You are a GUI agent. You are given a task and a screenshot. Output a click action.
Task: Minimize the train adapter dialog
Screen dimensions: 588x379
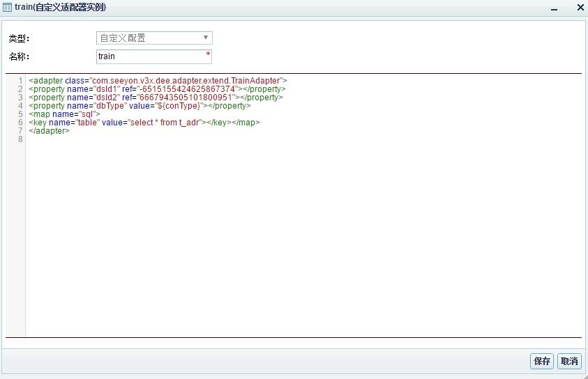point(554,8)
